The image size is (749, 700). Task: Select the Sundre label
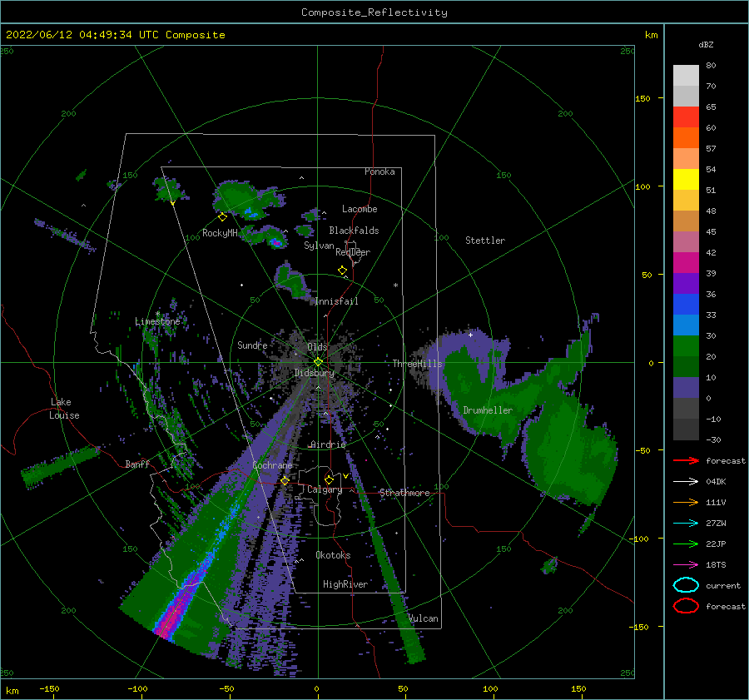(x=252, y=345)
